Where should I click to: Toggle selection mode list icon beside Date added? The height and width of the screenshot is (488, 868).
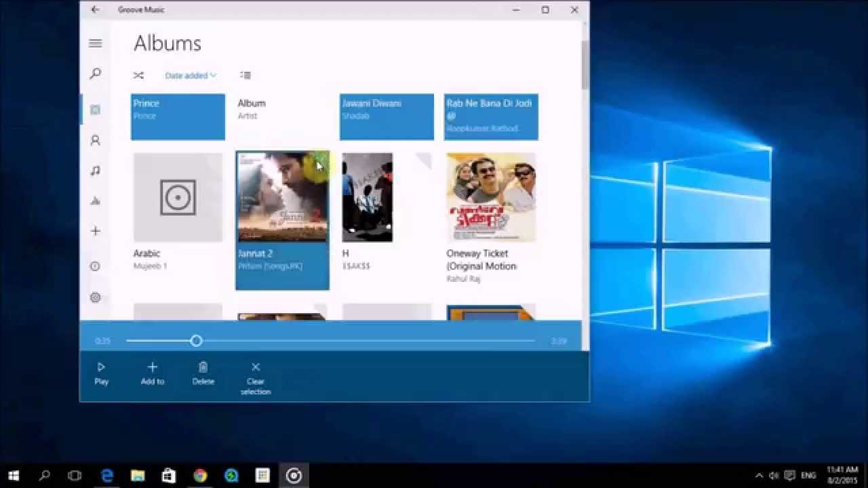click(x=245, y=75)
